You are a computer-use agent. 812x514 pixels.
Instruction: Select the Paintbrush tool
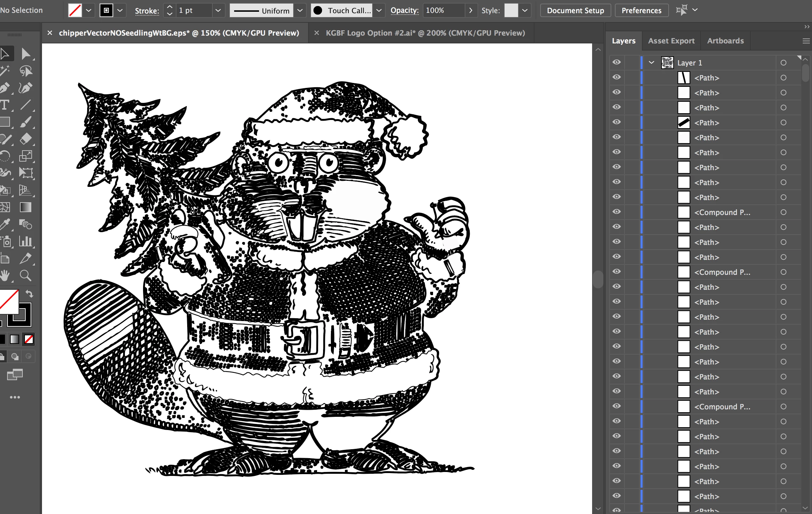tap(26, 122)
